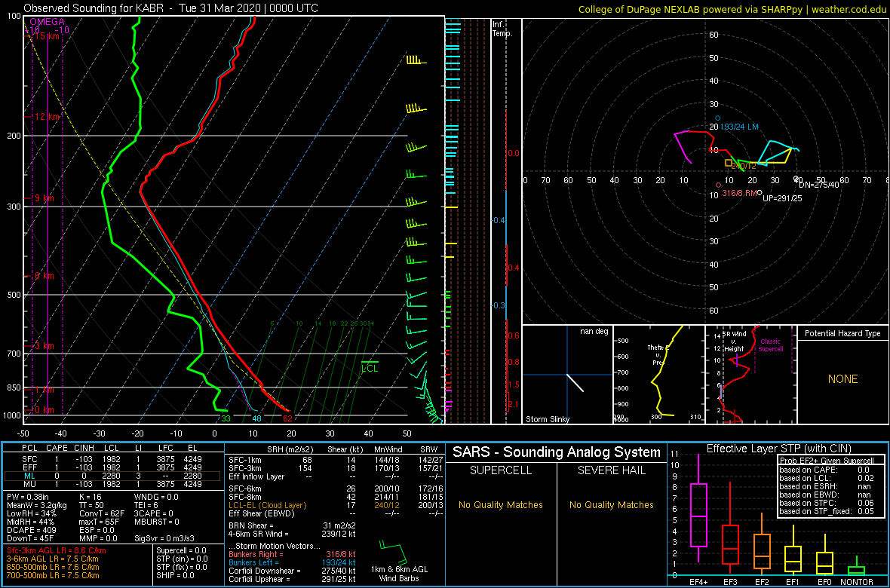Select the MU parcel row
Viewport: 890px width, 588px height.
click(x=112, y=485)
